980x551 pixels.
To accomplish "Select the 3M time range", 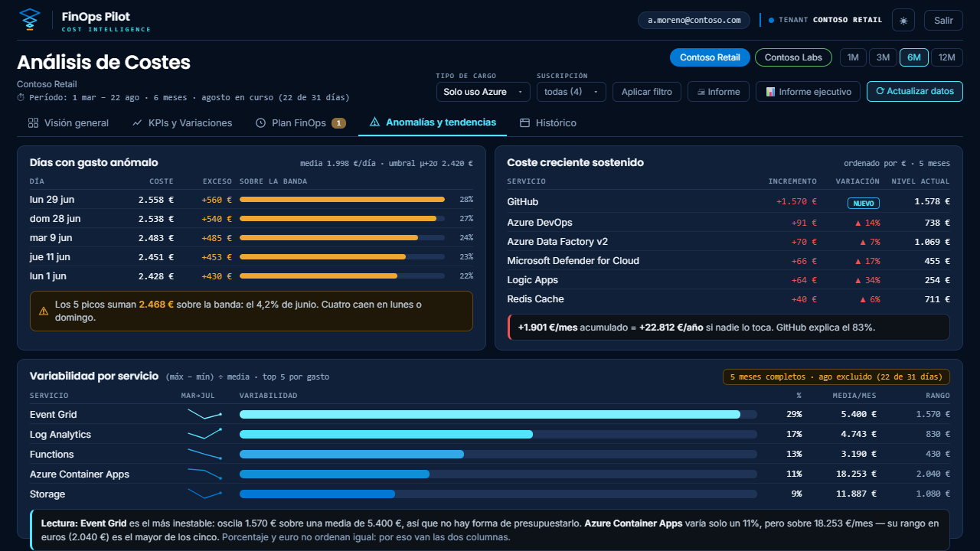I will [883, 57].
